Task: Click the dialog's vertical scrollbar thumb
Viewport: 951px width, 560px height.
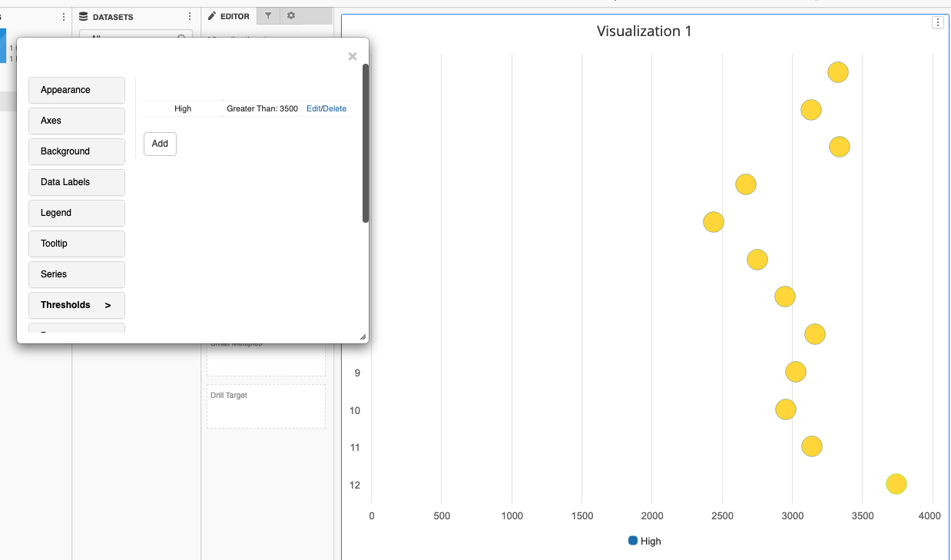Action: [x=366, y=144]
